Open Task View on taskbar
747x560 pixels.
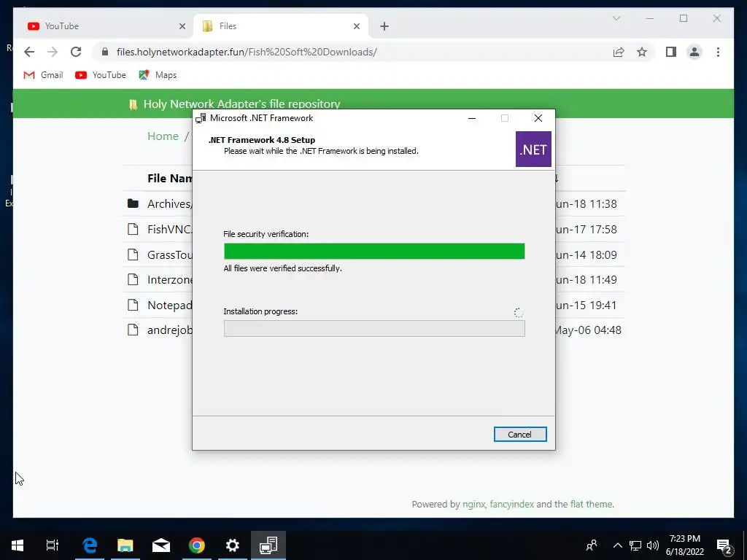tap(53, 545)
